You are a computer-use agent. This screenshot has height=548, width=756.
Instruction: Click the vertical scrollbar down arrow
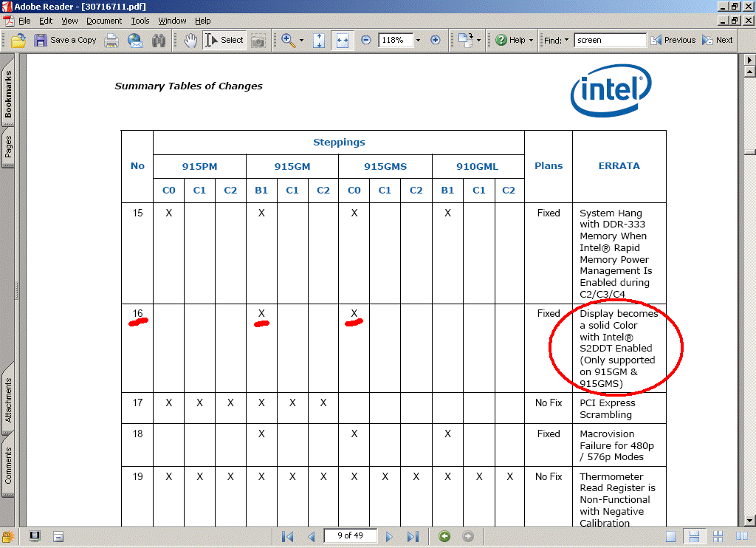tap(749, 521)
